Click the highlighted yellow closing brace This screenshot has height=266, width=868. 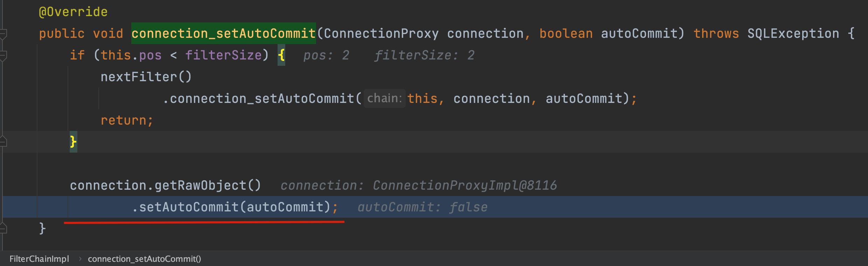point(73,142)
